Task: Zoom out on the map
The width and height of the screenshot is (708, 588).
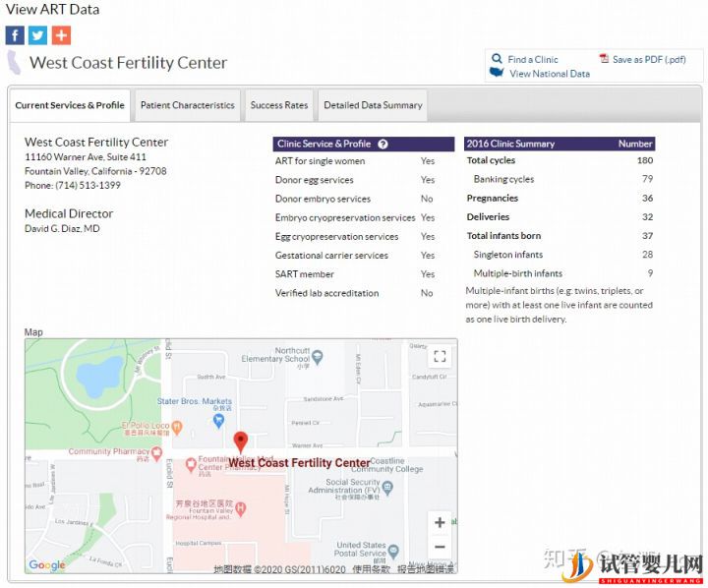Action: click(x=440, y=548)
